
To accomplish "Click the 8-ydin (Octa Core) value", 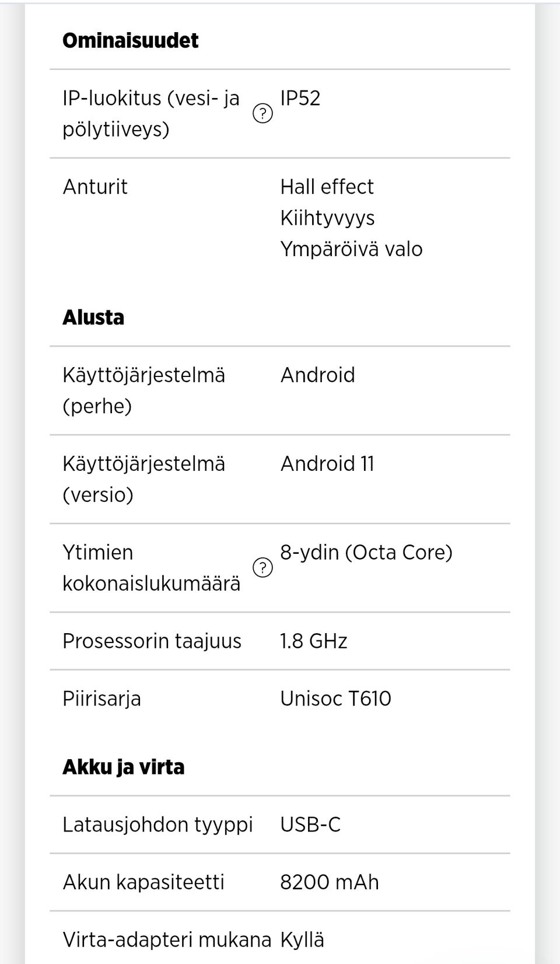I will point(366,552).
